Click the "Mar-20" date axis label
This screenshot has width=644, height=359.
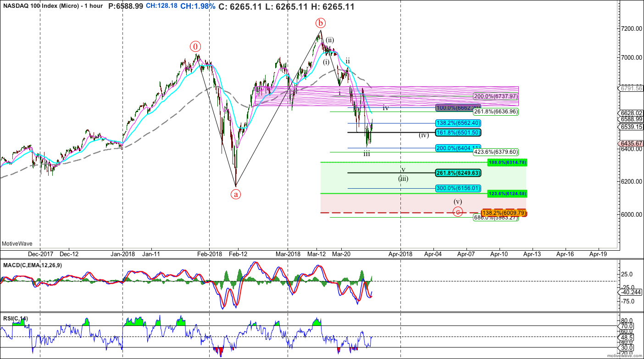(x=342, y=253)
